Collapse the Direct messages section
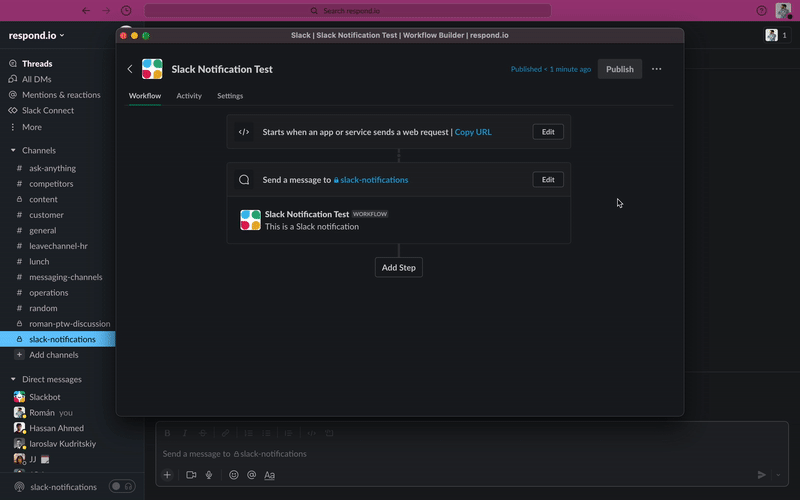The height and width of the screenshot is (500, 800). (13, 380)
